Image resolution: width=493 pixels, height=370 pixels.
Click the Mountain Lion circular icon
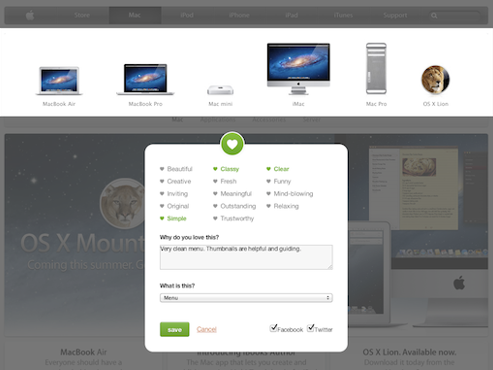coord(122,203)
